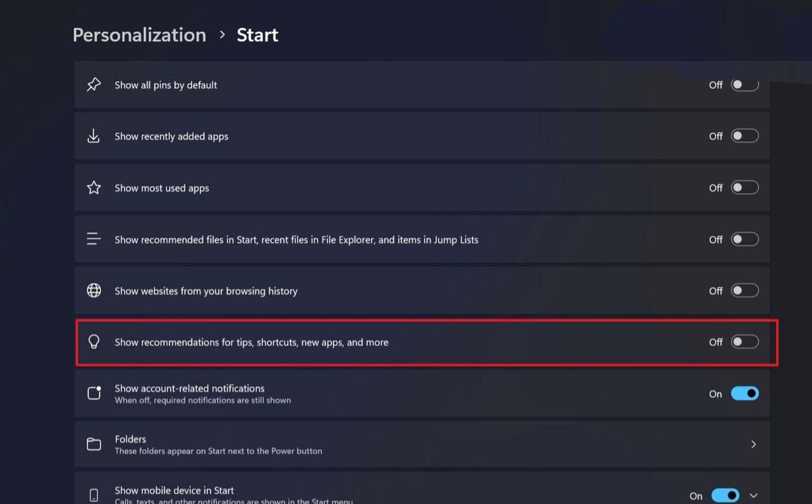Click the account-related notifications icon
The image size is (812, 504).
pos(94,394)
